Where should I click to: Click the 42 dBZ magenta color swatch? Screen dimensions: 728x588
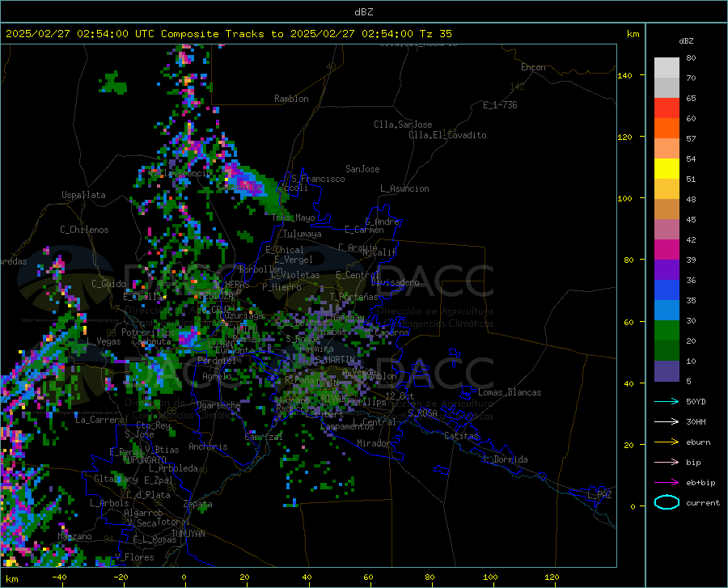pyautogui.click(x=667, y=249)
